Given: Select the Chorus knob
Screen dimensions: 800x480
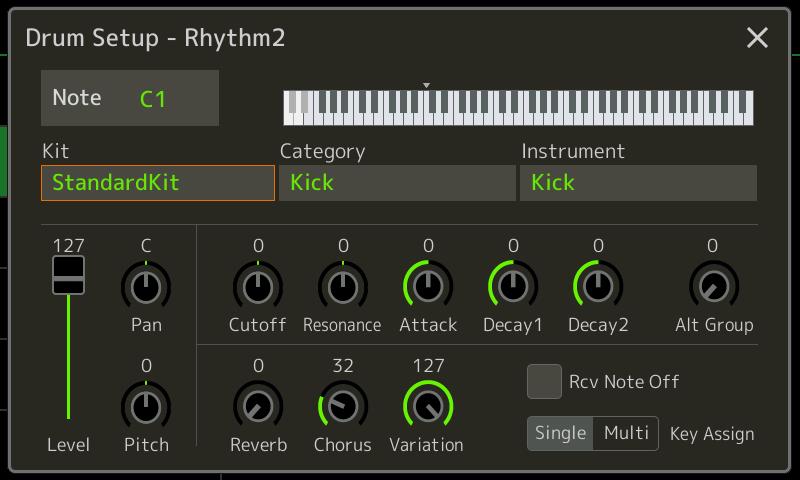Looking at the screenshot, I should pyautogui.click(x=343, y=406).
